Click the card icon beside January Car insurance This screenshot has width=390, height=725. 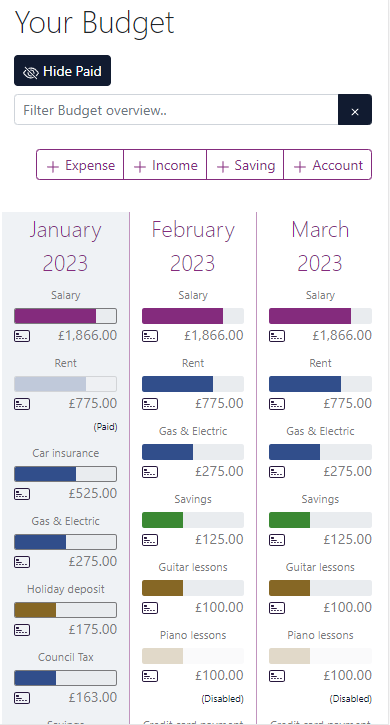pos(22,494)
